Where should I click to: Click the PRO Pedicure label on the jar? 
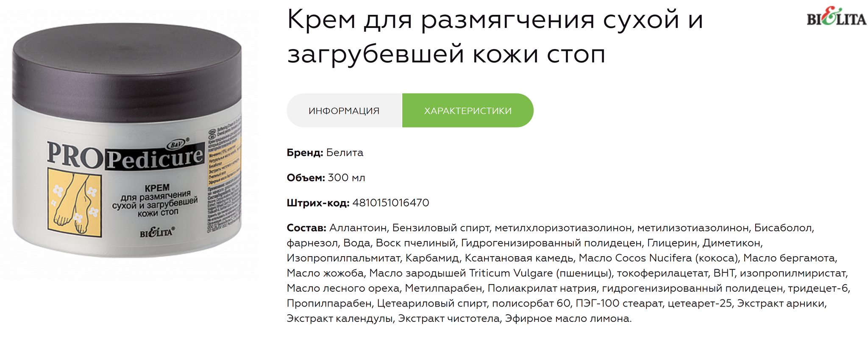pos(125,155)
